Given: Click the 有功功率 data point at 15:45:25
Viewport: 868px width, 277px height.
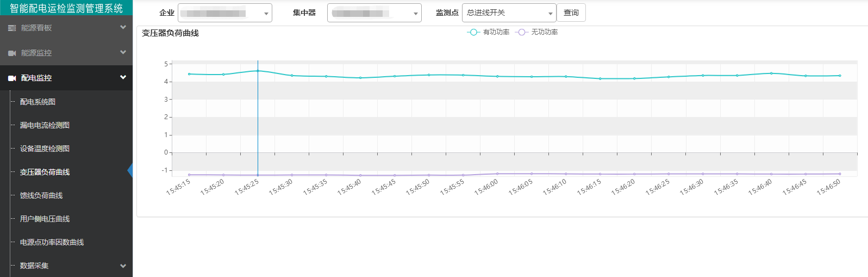Looking at the screenshot, I should coord(258,71).
